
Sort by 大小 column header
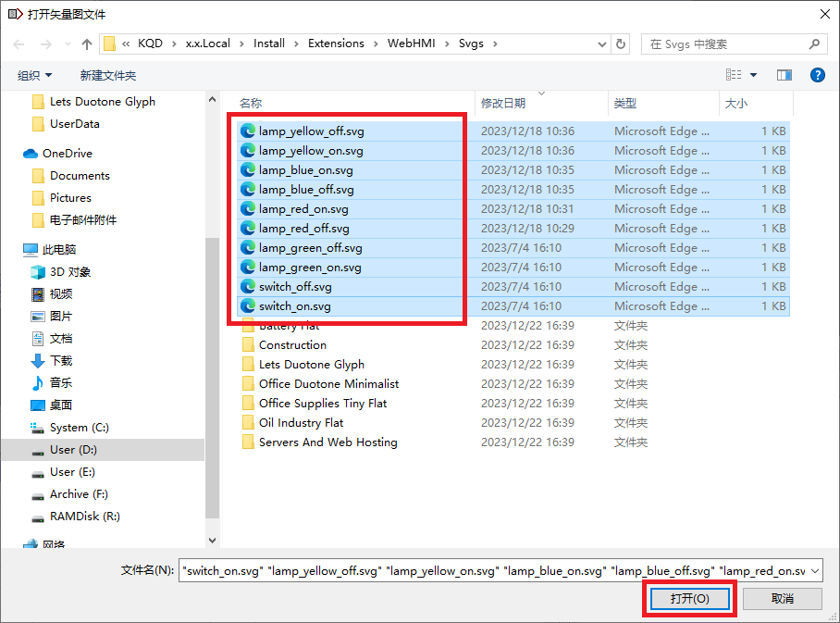(x=756, y=103)
